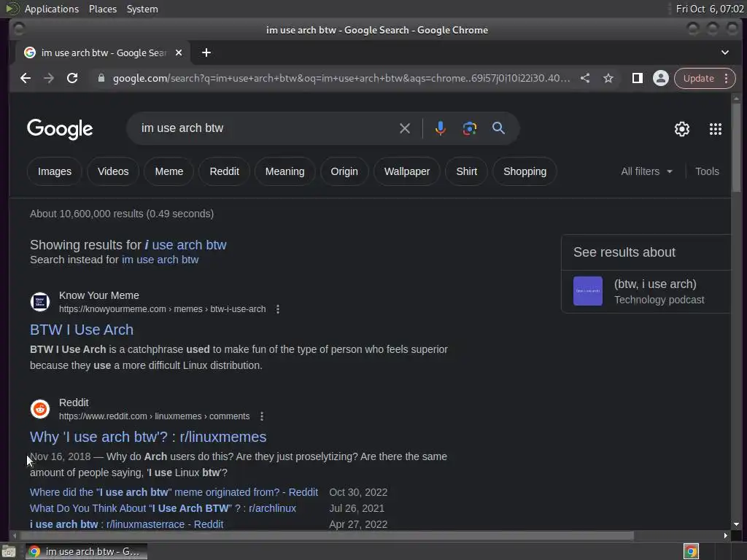Image resolution: width=747 pixels, height=560 pixels.
Task: Open the Chrome profile avatar
Action: [x=661, y=78]
